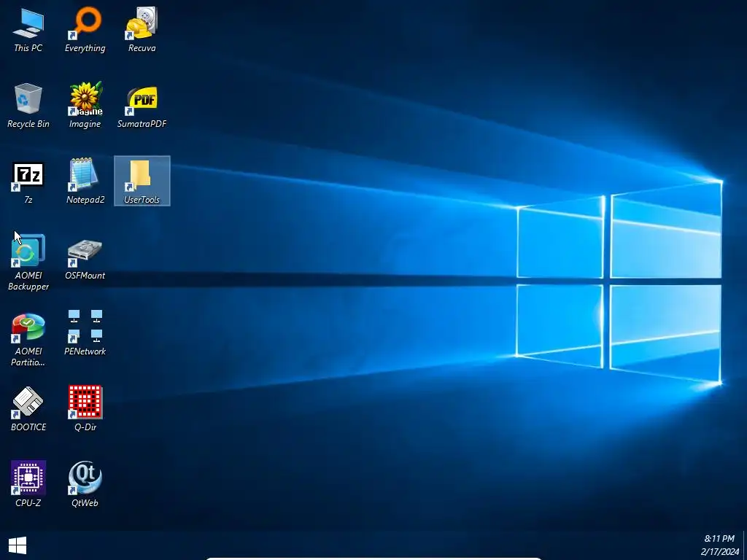
Task: Click the Recycle Bin icon
Action: (x=28, y=106)
